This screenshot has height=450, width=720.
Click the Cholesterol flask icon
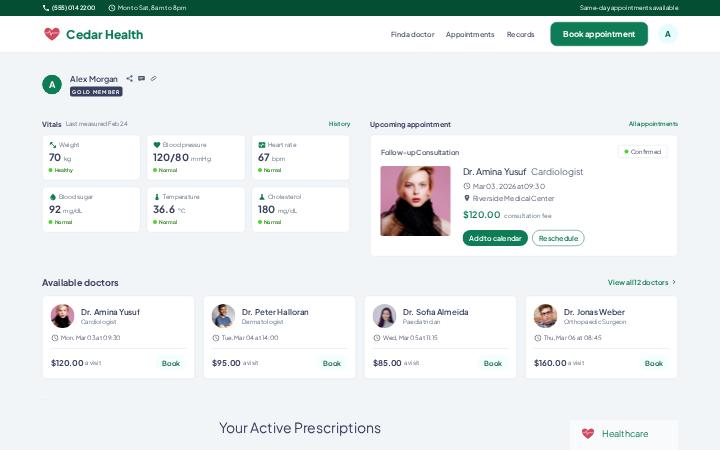262,197
